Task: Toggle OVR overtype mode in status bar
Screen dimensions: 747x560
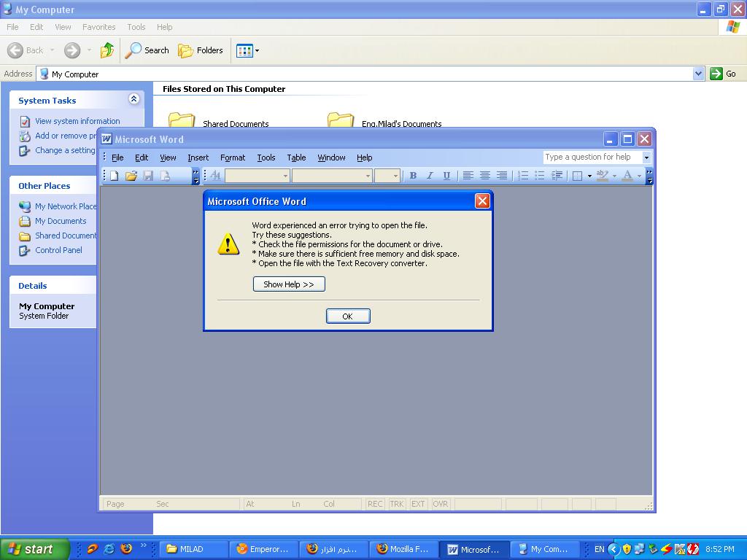Action: click(x=440, y=504)
